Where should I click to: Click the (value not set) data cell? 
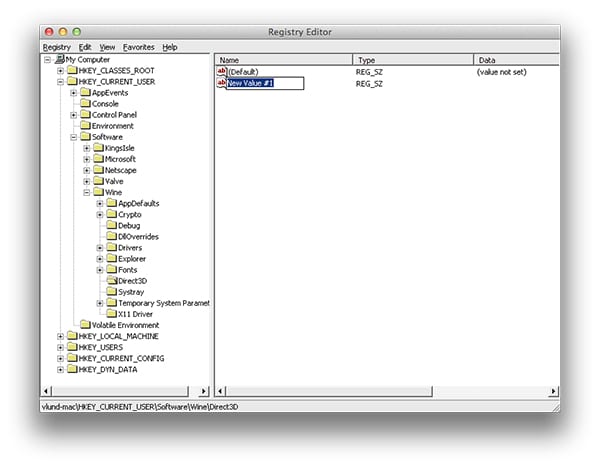pyautogui.click(x=501, y=72)
